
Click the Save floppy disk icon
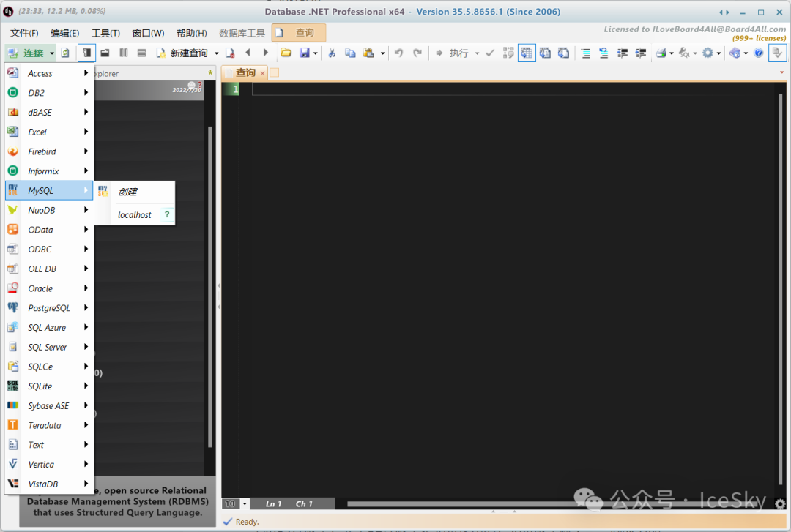coord(305,53)
